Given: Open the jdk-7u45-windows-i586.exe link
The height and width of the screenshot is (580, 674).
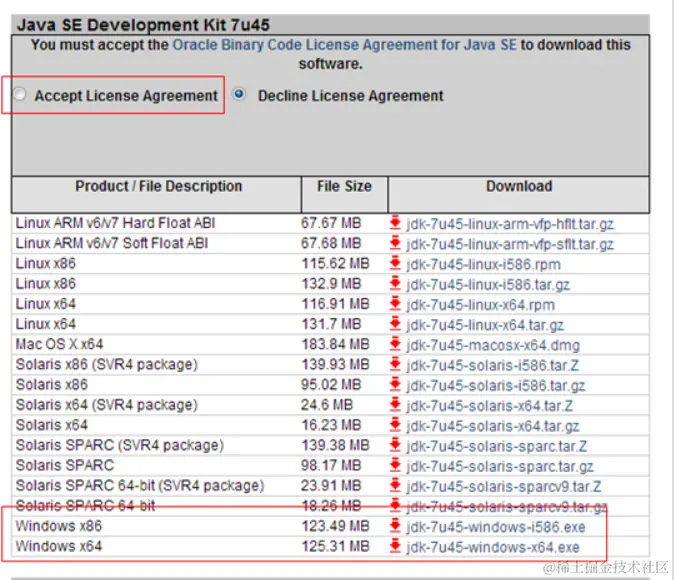Looking at the screenshot, I should point(496,527).
